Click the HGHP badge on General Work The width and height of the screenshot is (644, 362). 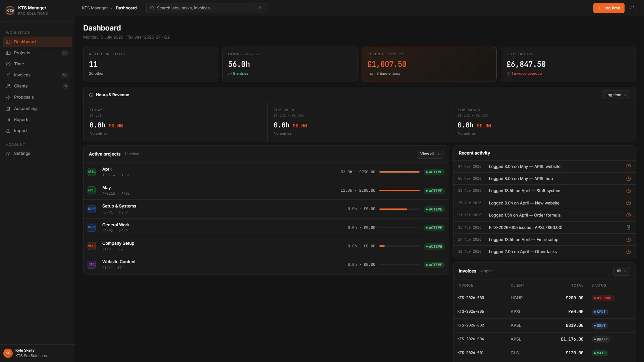pyautogui.click(x=92, y=227)
